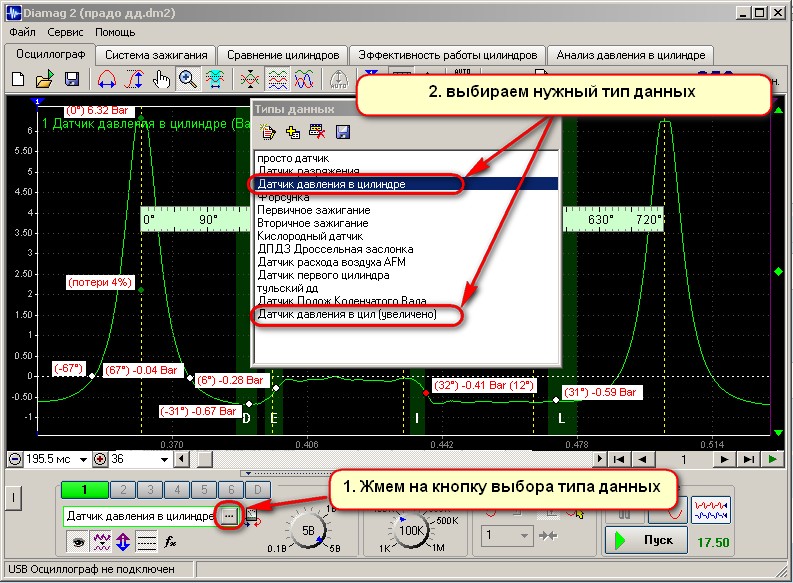Toggle channel 2 button
The height and width of the screenshot is (583, 793).
123,489
